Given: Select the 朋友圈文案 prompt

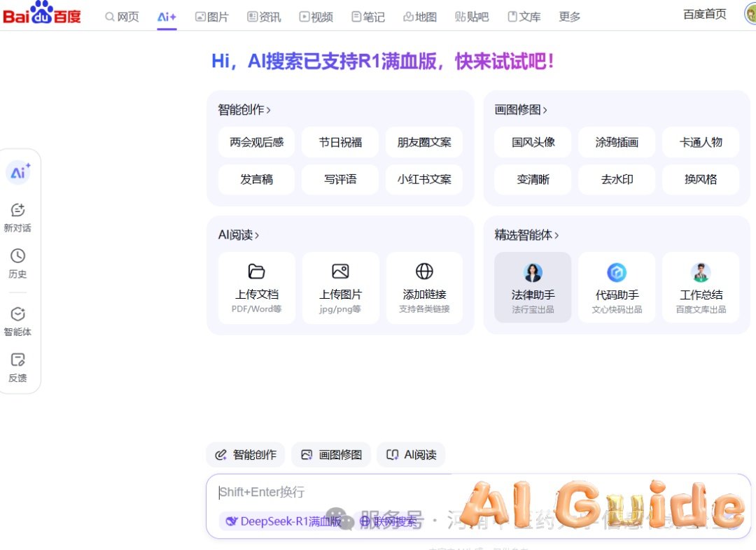Looking at the screenshot, I should click(424, 142).
